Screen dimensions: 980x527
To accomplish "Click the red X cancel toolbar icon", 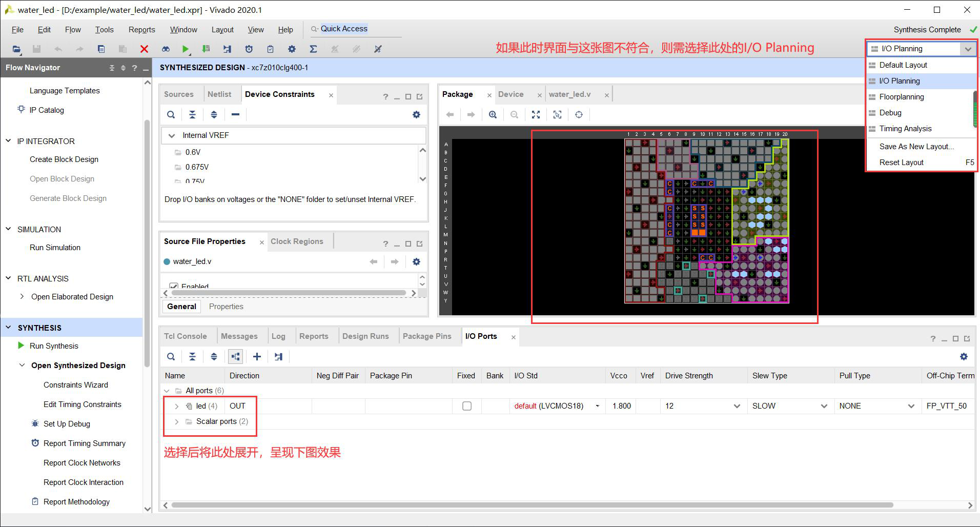I will click(144, 49).
